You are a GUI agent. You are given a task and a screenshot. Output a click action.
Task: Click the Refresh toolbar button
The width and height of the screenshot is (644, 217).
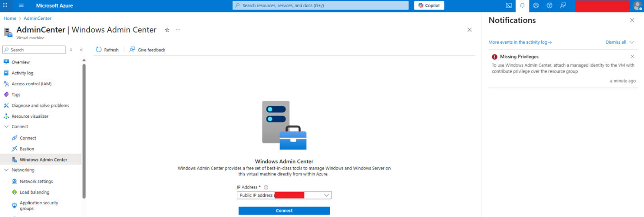point(107,50)
